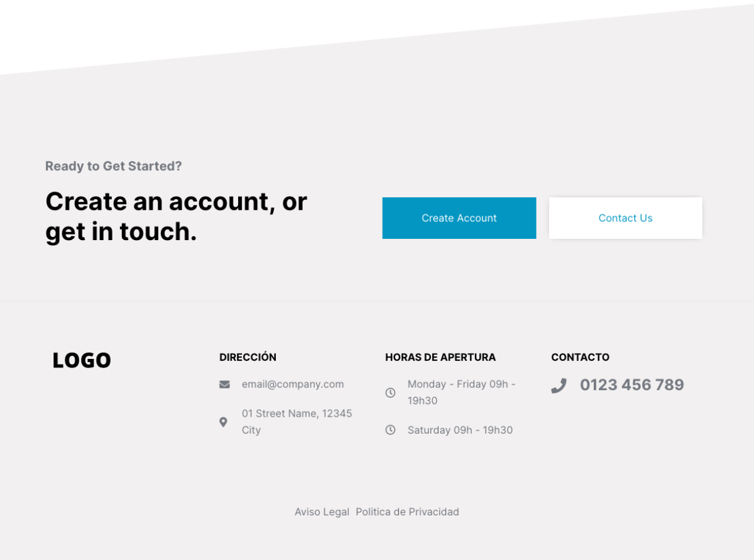Click the 'Create an account, or get in touch.' headline

coord(177,216)
